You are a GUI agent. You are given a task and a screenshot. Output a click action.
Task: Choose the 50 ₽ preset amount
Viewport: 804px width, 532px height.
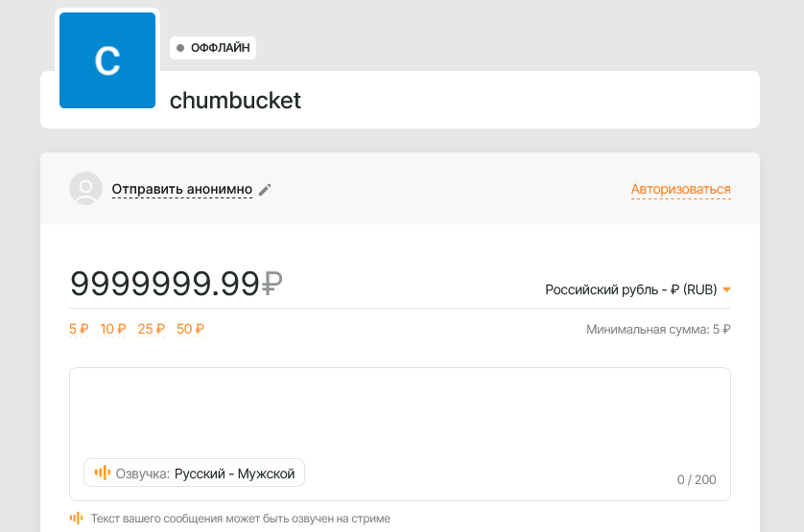(190, 329)
